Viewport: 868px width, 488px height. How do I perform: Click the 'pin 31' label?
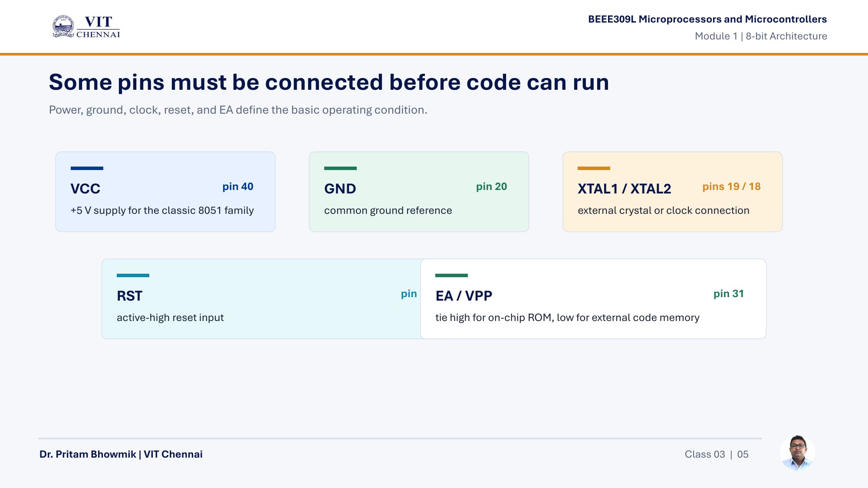pos(729,294)
